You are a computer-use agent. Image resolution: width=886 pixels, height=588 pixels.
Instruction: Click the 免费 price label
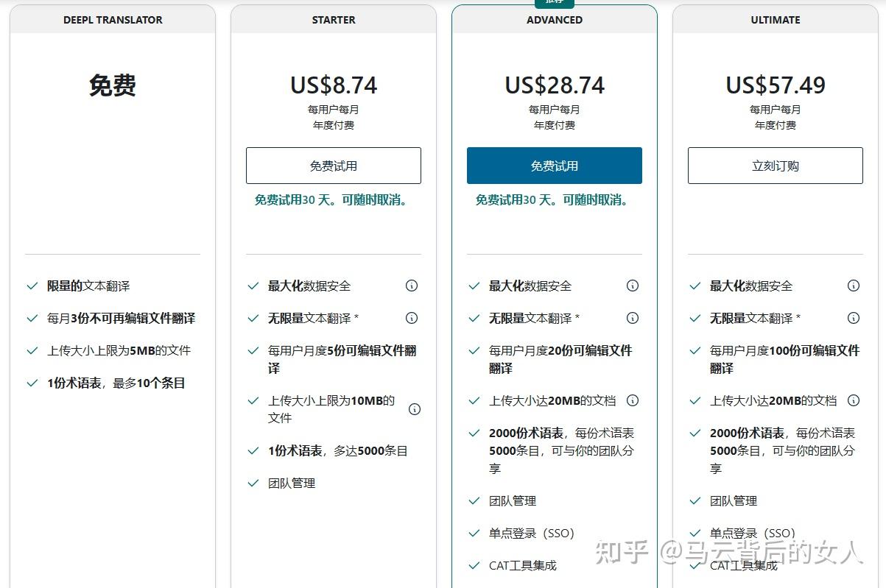[x=113, y=85]
